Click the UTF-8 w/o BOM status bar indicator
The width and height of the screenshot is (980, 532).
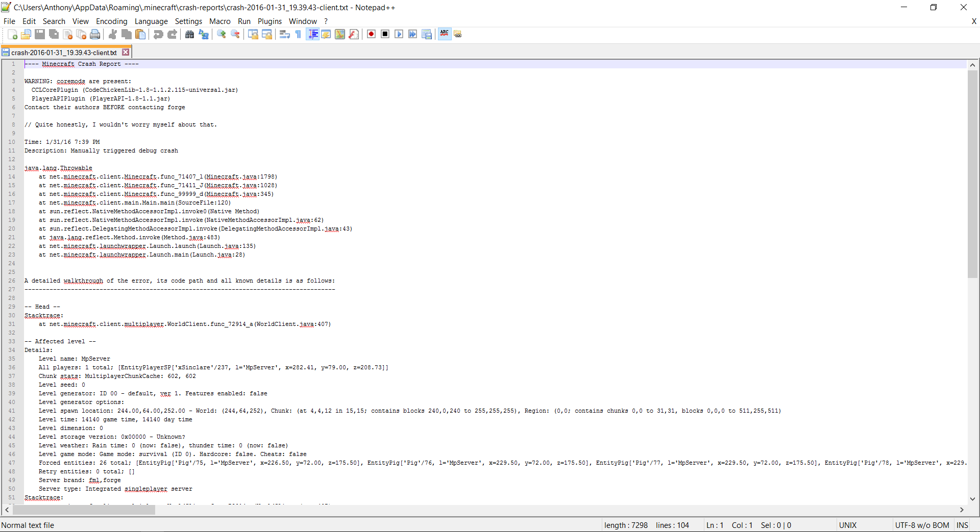[x=922, y=525]
